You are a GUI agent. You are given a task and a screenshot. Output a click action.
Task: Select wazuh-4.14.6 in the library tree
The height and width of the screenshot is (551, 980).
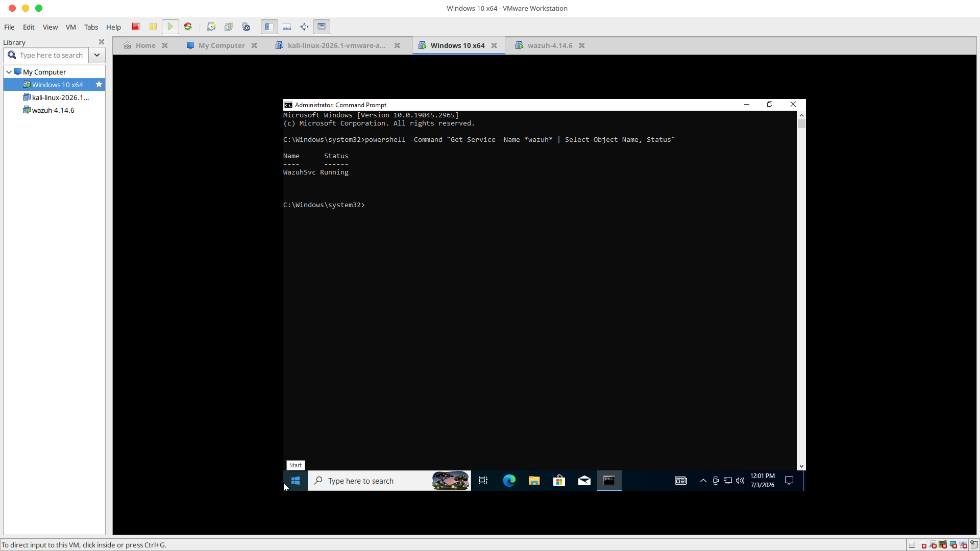49,110
